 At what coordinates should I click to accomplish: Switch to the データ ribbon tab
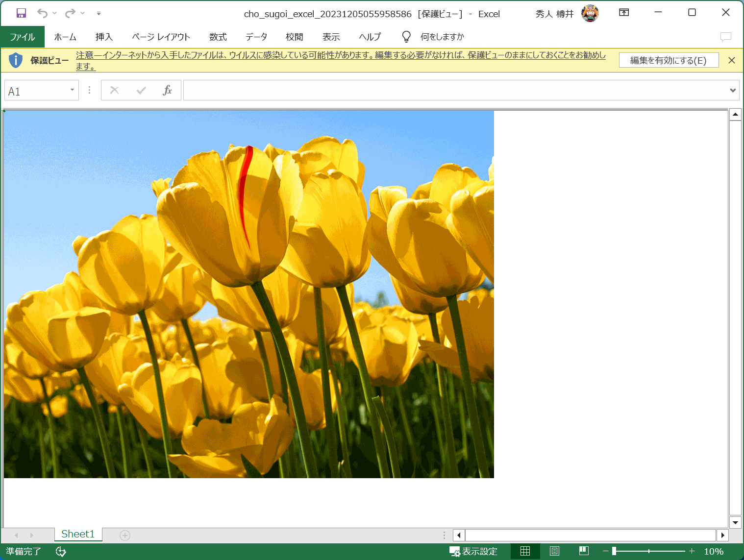(x=256, y=36)
